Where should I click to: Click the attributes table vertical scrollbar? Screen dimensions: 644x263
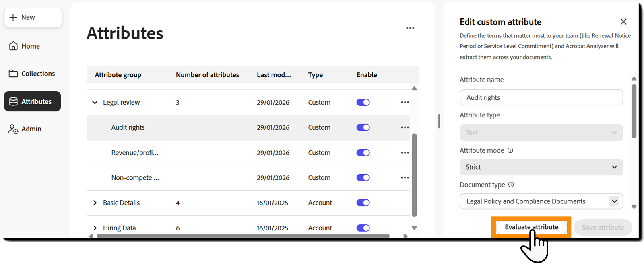point(414,175)
